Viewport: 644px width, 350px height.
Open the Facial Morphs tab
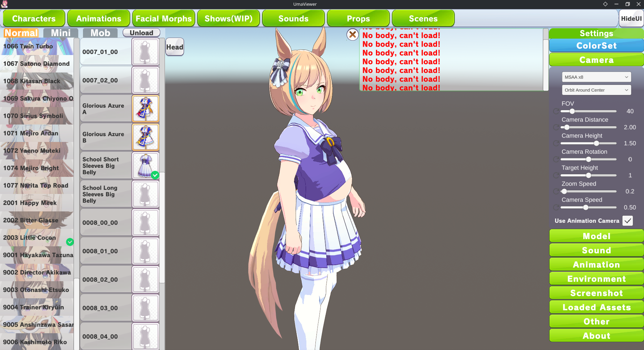point(164,18)
